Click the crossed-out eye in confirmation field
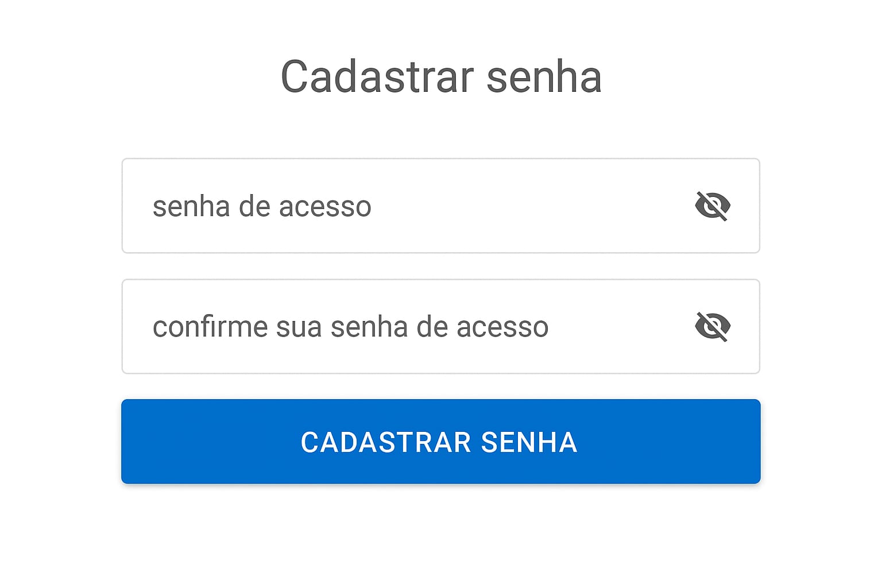The width and height of the screenshot is (882, 588). click(712, 326)
